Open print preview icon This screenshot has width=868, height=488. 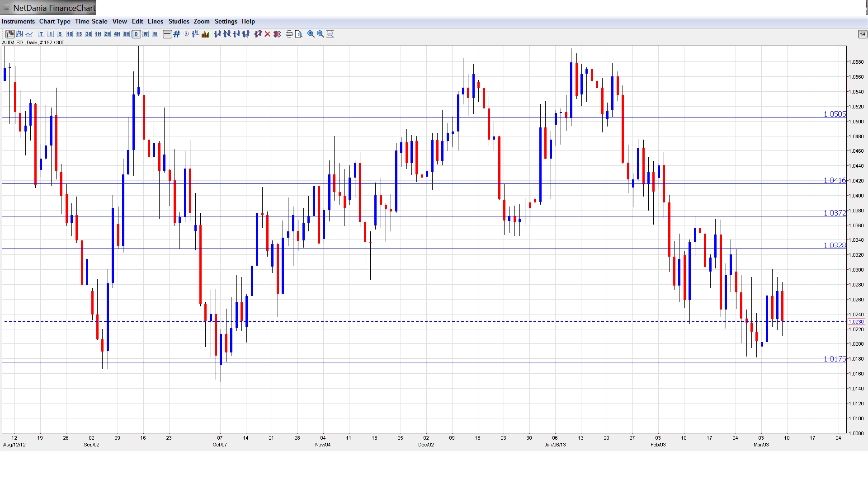[x=298, y=34]
